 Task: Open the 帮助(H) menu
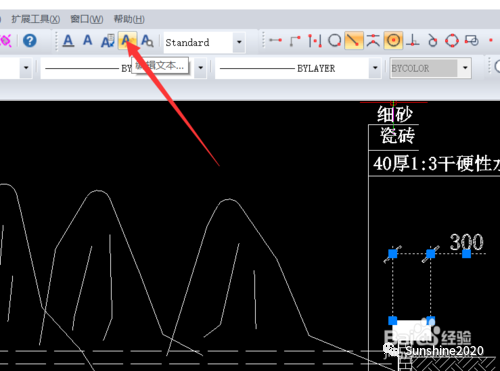pyautogui.click(x=129, y=19)
